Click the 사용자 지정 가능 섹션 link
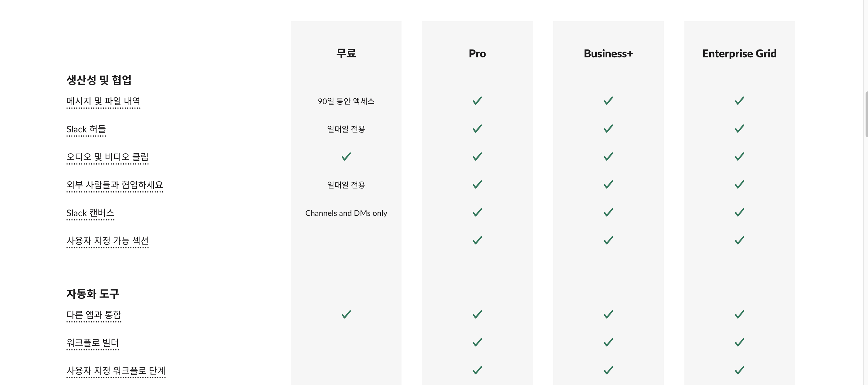This screenshot has width=868, height=385. tap(107, 241)
